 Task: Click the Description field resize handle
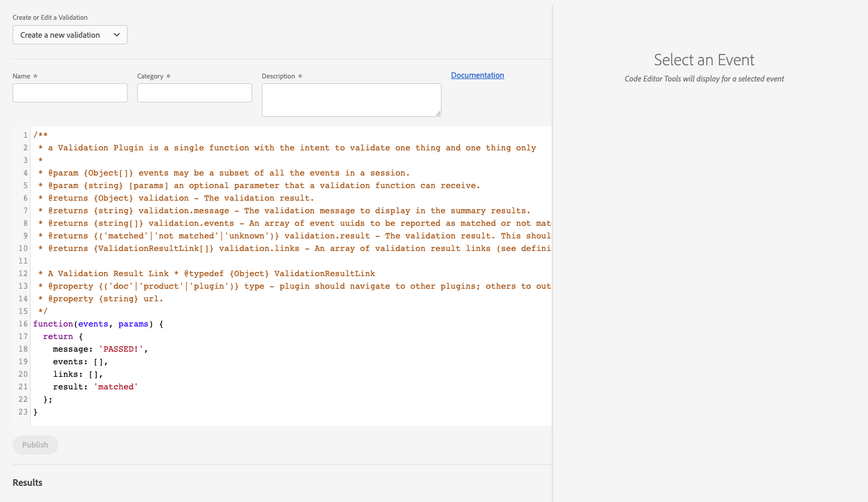(437, 114)
